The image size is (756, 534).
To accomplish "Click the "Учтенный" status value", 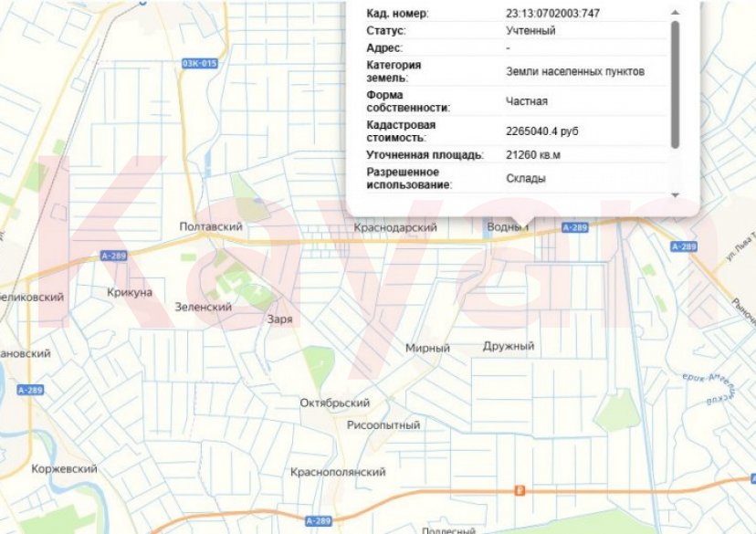I will click(x=530, y=32).
